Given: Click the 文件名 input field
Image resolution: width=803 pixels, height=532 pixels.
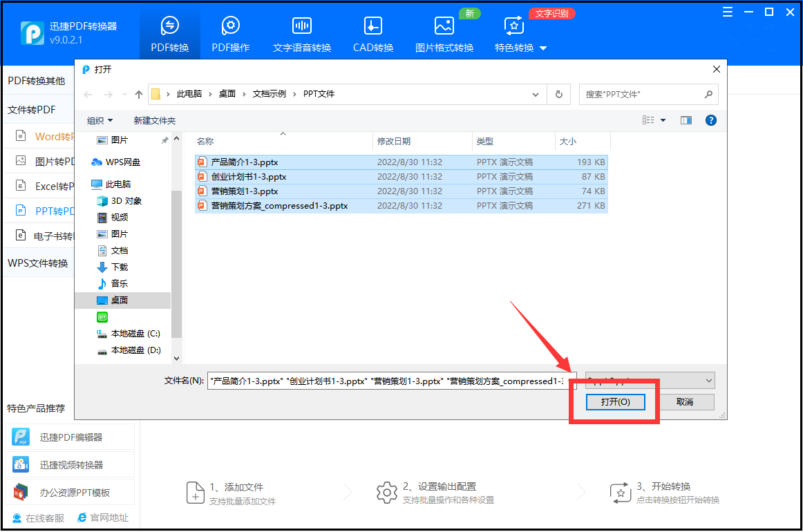Looking at the screenshot, I should 392,381.
